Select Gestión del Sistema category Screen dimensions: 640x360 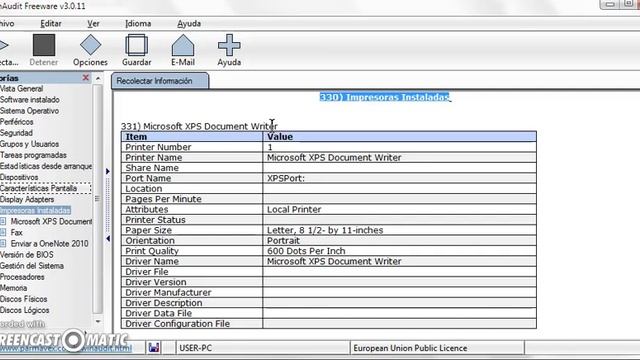pos(32,266)
